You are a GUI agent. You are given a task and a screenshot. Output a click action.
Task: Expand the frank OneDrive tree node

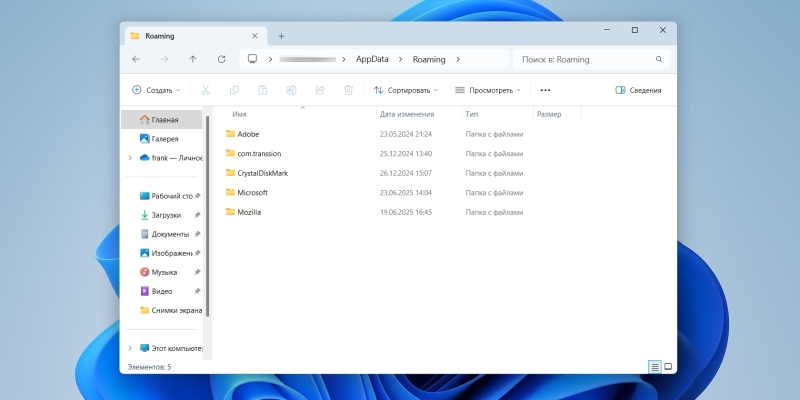[130, 158]
